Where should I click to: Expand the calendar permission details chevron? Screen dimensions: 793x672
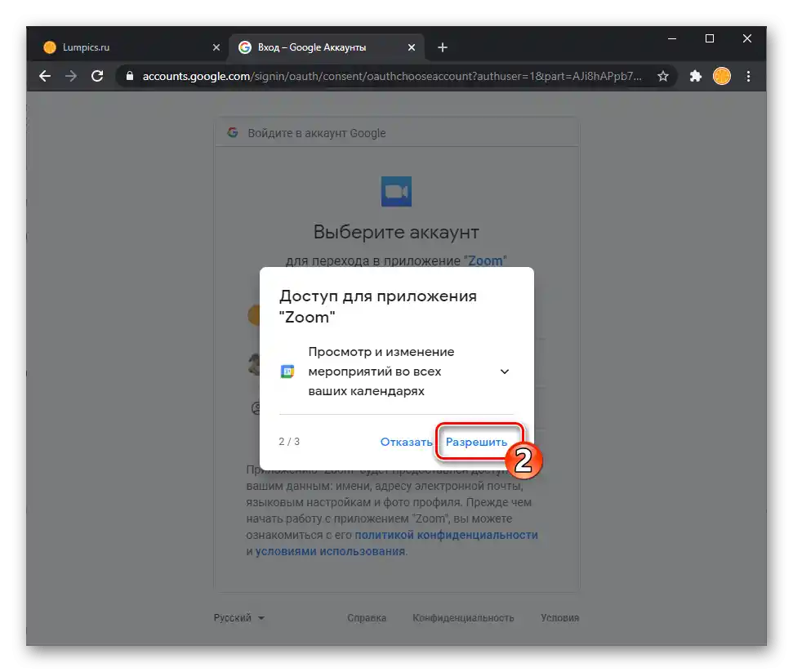coord(504,372)
